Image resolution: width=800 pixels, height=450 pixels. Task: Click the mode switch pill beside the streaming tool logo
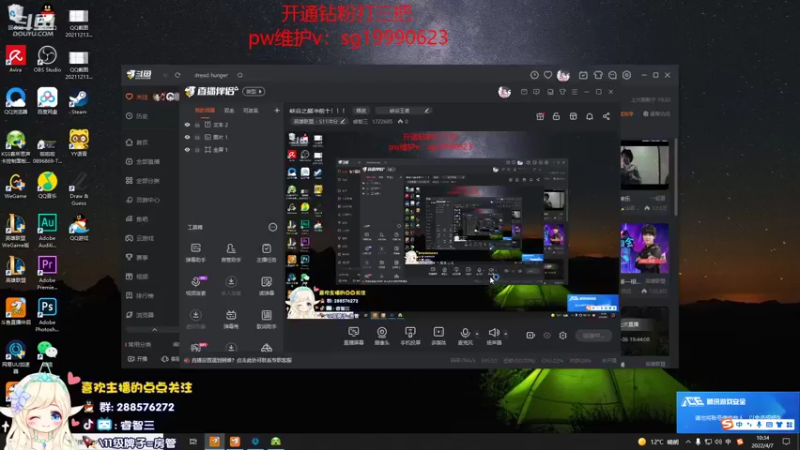[254, 91]
